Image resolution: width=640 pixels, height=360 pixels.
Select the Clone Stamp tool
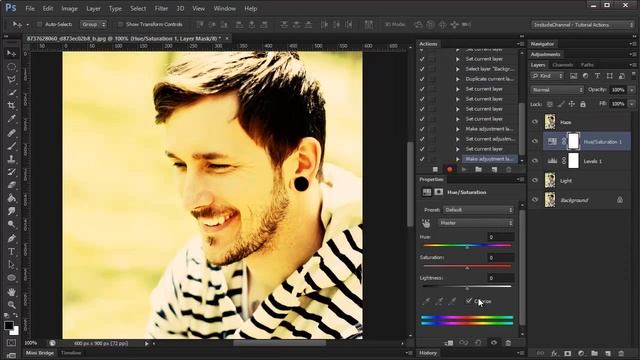pos(11,159)
